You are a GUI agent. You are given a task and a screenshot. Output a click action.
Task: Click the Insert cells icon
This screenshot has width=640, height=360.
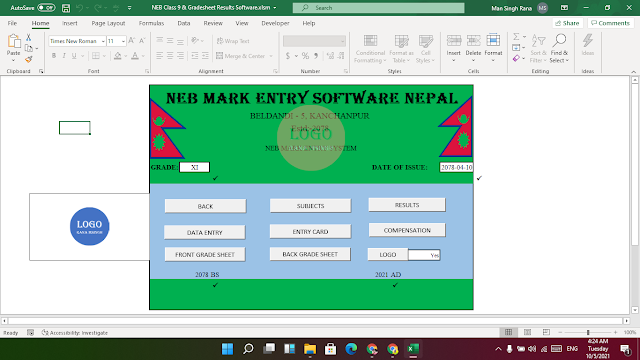click(453, 41)
